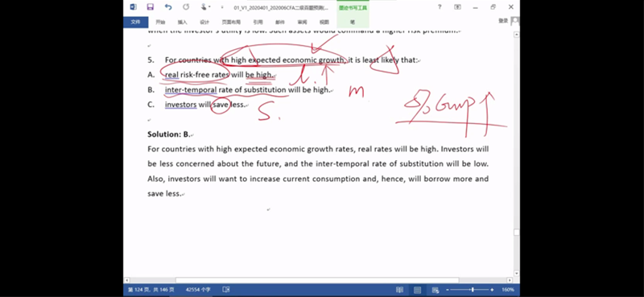This screenshot has height=297, width=644.
Task: Switch to Read Mode view
Action: tap(399, 290)
